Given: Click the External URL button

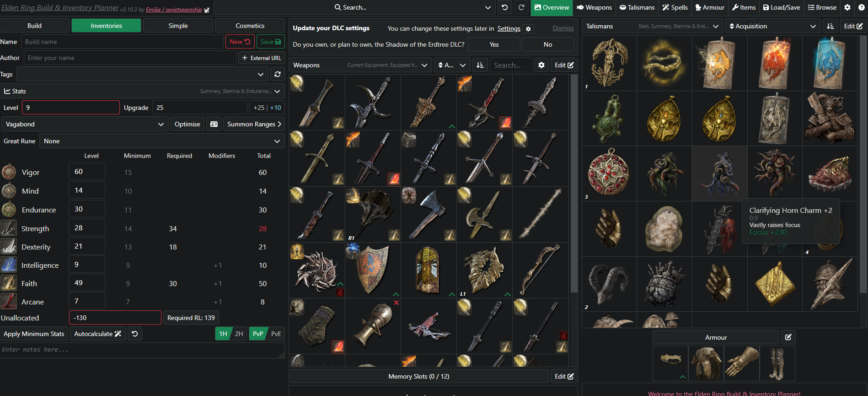Looking at the screenshot, I should pyautogui.click(x=262, y=58).
